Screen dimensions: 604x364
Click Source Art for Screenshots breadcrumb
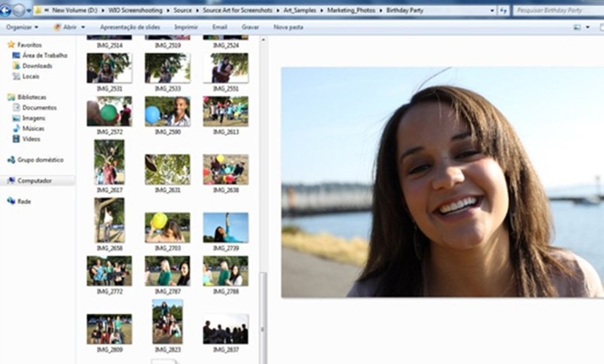click(x=238, y=10)
